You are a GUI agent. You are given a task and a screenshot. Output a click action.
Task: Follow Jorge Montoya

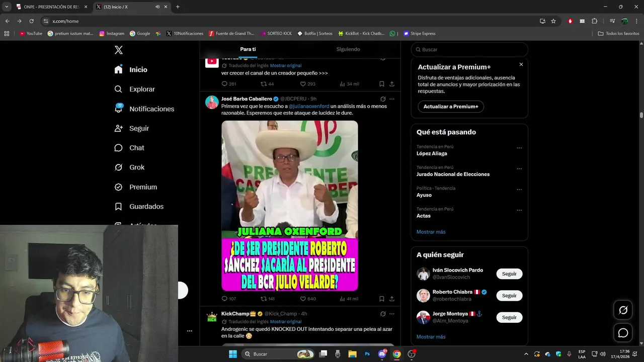(x=509, y=317)
